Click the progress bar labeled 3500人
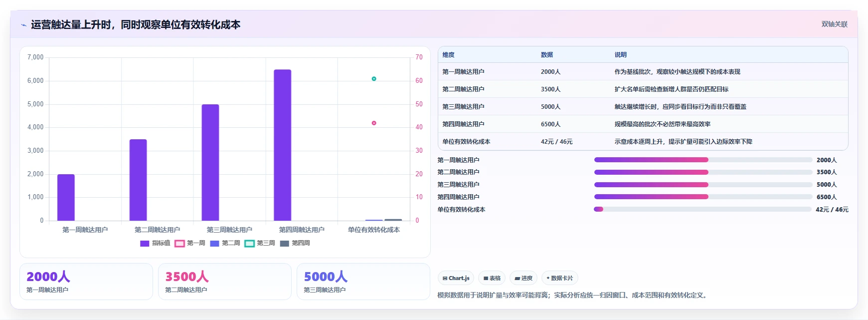 [703, 172]
